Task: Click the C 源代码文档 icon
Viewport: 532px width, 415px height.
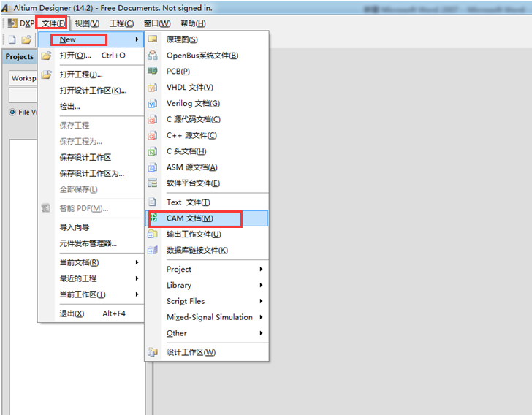Action: (x=153, y=119)
